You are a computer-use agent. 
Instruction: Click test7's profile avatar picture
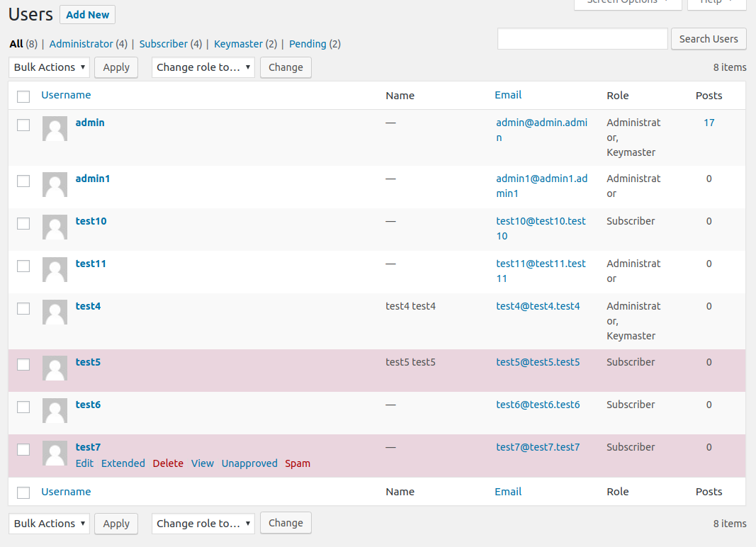coord(55,453)
